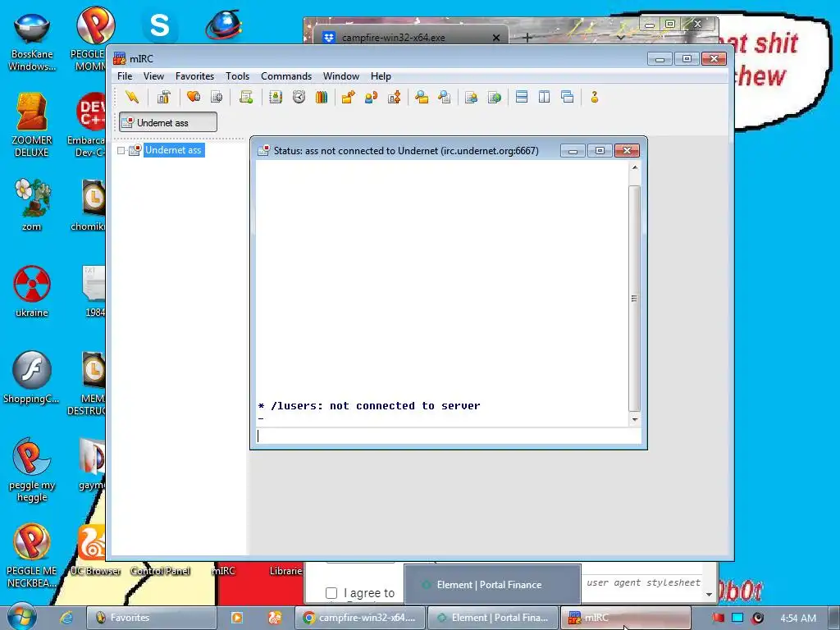This screenshot has height=630, width=840.
Task: Open DCC Options toolbar icon
Action: pos(395,97)
